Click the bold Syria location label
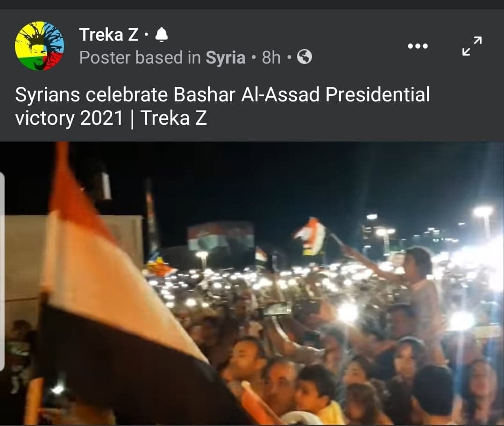 225,57
